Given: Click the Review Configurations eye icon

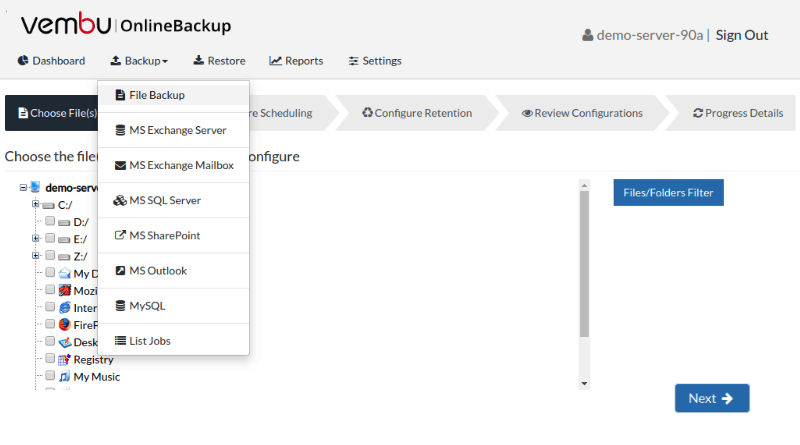Looking at the screenshot, I should [x=527, y=113].
